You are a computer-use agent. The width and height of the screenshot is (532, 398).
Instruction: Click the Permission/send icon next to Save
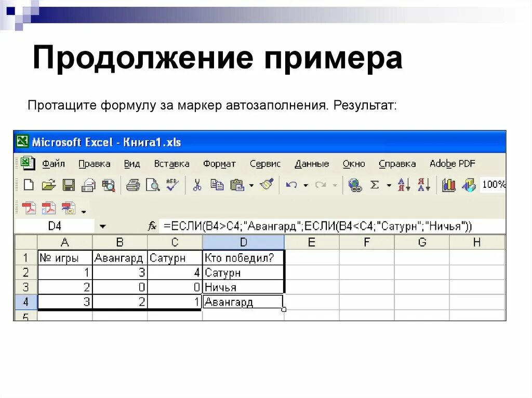pos(89,185)
